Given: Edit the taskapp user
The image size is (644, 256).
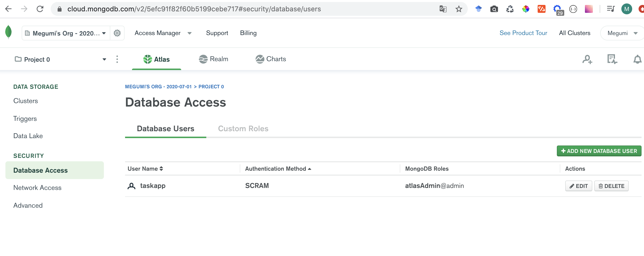Looking at the screenshot, I should click(579, 186).
